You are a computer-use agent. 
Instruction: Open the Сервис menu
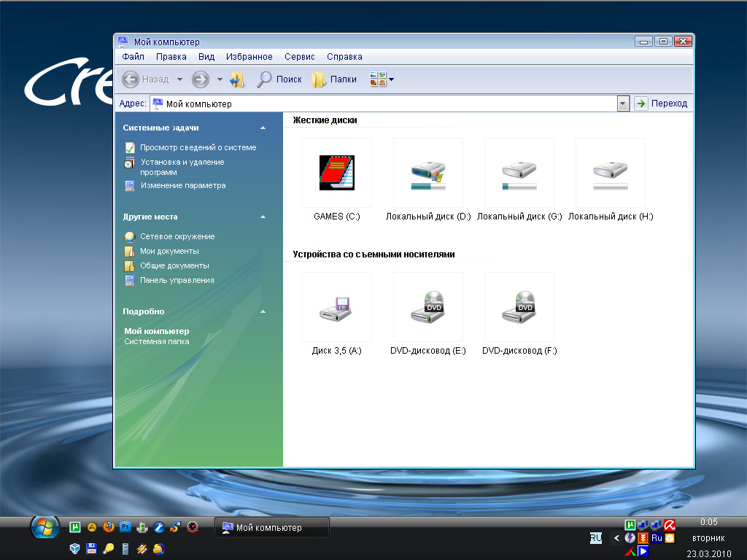tap(299, 57)
